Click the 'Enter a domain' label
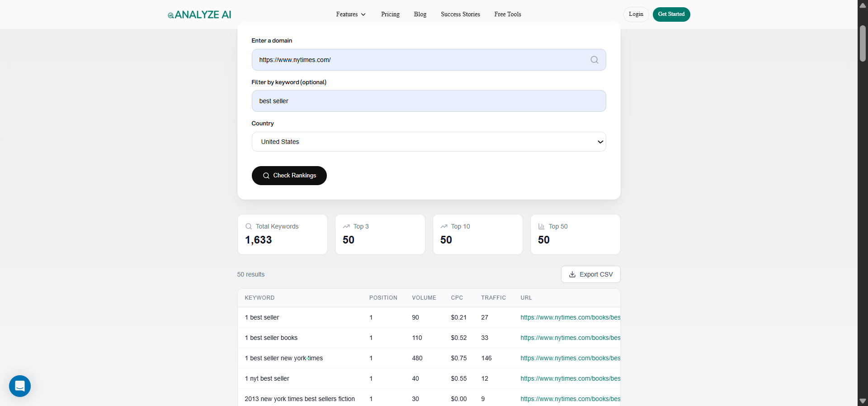This screenshot has width=868, height=406. [272, 41]
